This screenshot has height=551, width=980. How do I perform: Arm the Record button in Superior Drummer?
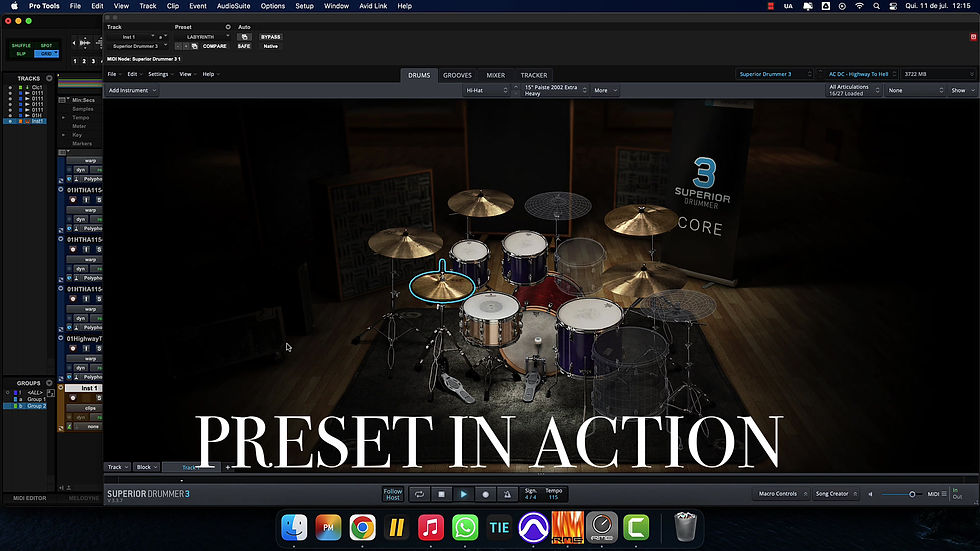[486, 494]
